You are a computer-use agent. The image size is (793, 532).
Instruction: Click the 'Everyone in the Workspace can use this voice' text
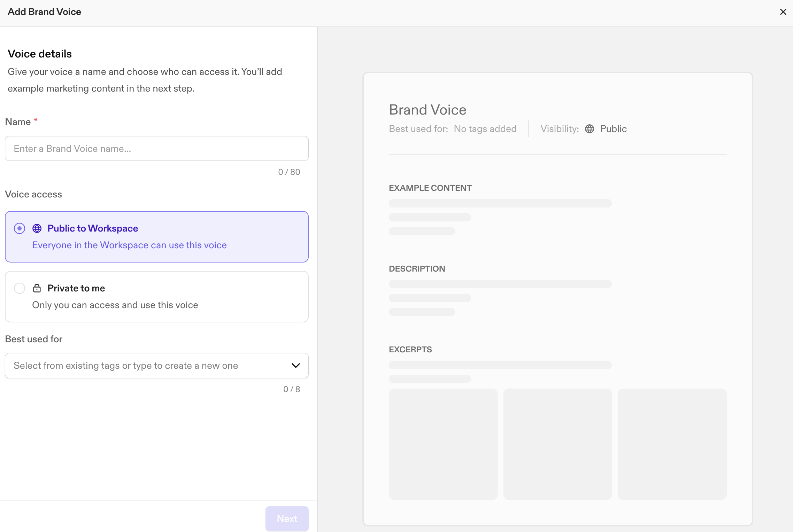[x=130, y=245]
